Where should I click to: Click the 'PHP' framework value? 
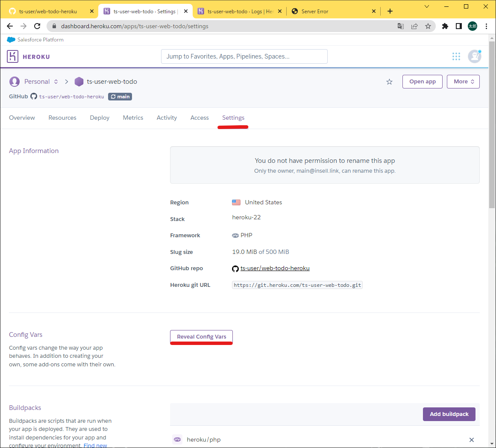pos(247,235)
